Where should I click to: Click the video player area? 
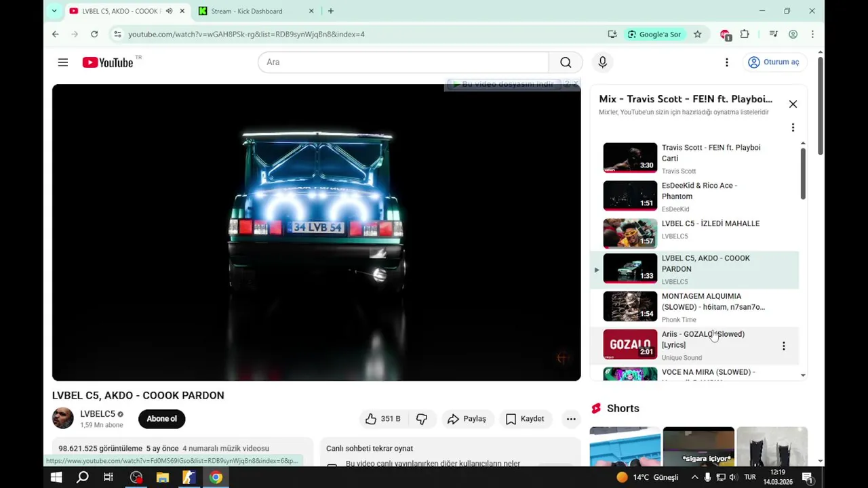click(317, 232)
